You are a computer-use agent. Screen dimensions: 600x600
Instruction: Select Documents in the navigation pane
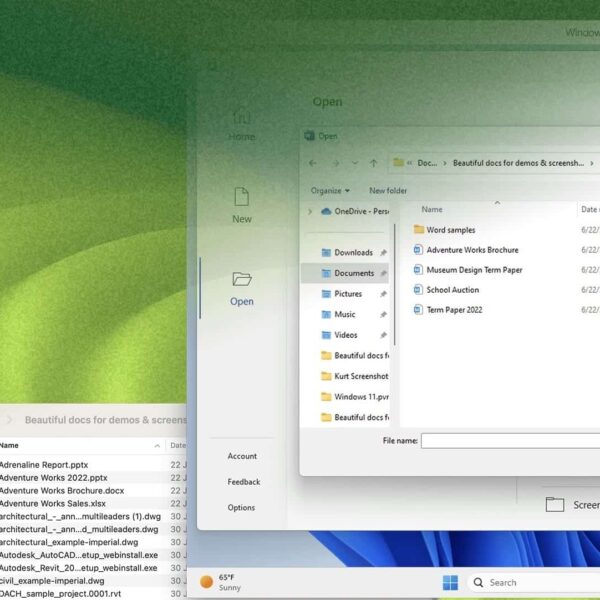click(x=354, y=273)
